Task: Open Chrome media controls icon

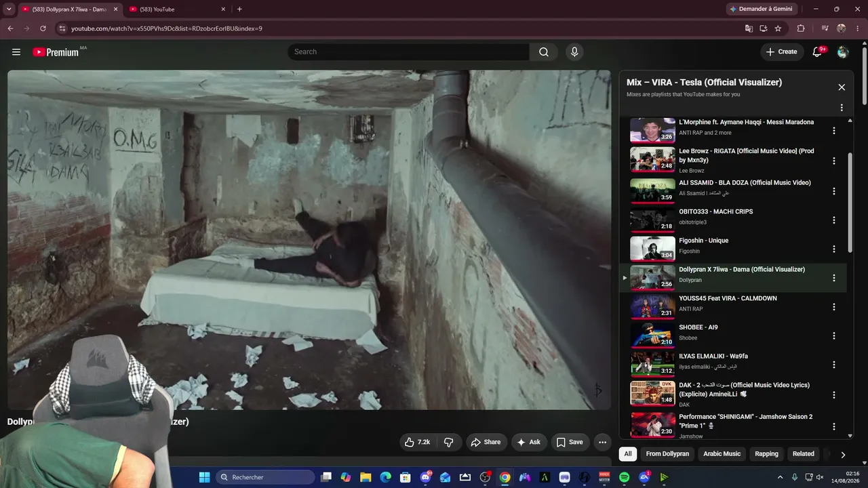Action: coord(825,28)
